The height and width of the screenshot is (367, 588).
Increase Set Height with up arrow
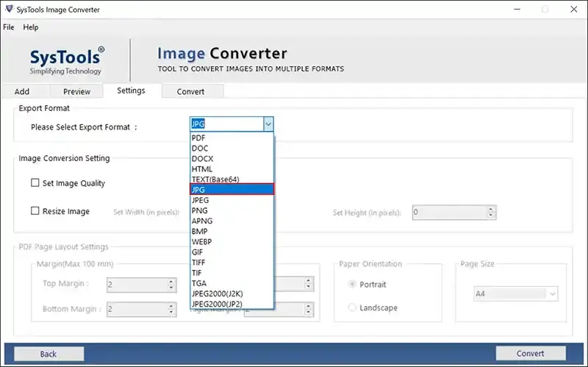[x=491, y=210]
